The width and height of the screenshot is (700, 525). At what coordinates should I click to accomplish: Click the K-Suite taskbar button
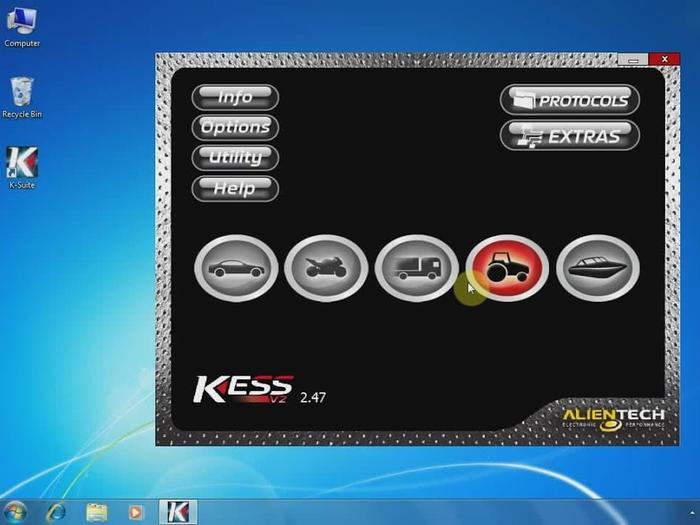(x=178, y=512)
